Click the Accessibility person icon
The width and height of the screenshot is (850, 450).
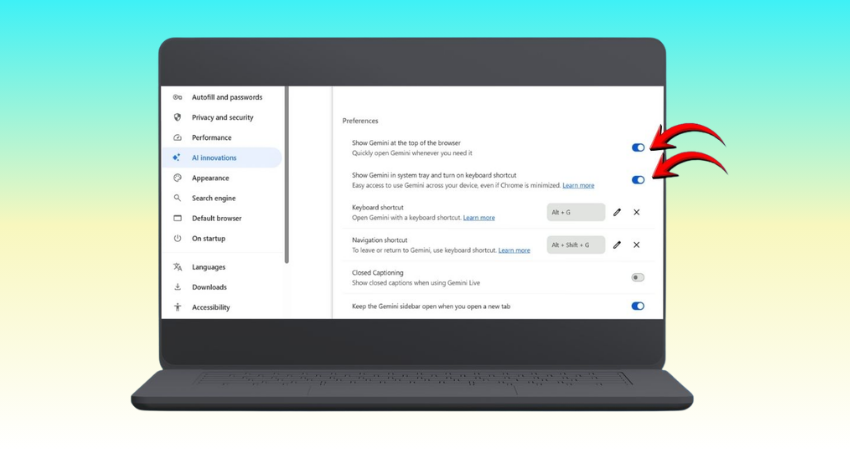click(x=177, y=307)
